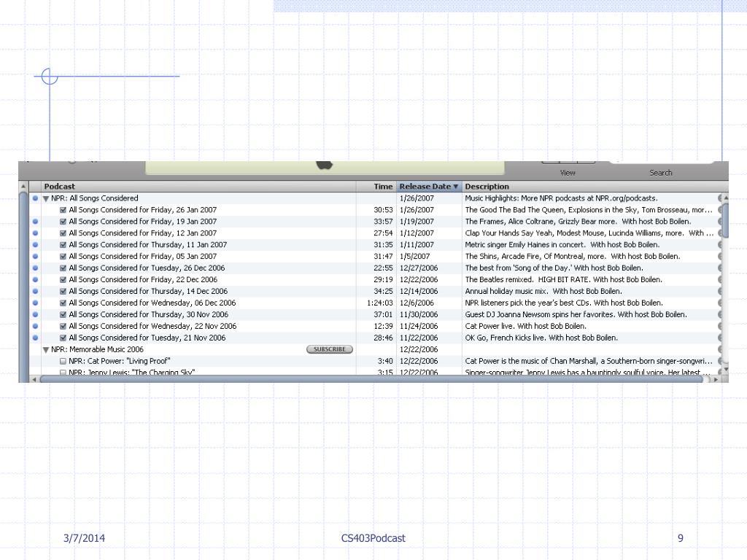Click the release date 1/19/2007
The height and width of the screenshot is (560, 747).
(417, 222)
